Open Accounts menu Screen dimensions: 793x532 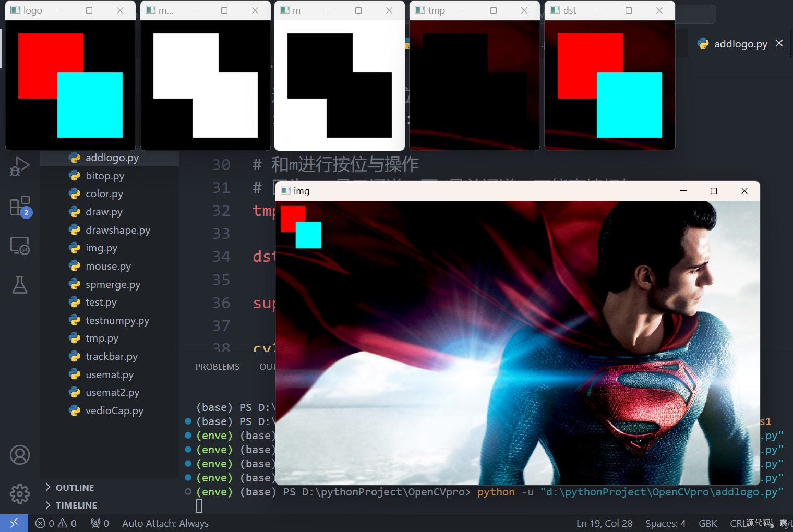point(20,455)
